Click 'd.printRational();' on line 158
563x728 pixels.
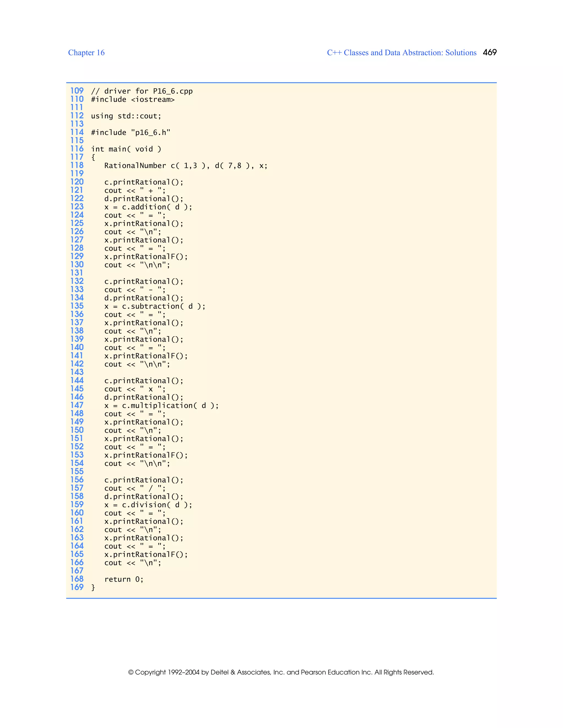pyautogui.click(x=144, y=497)
